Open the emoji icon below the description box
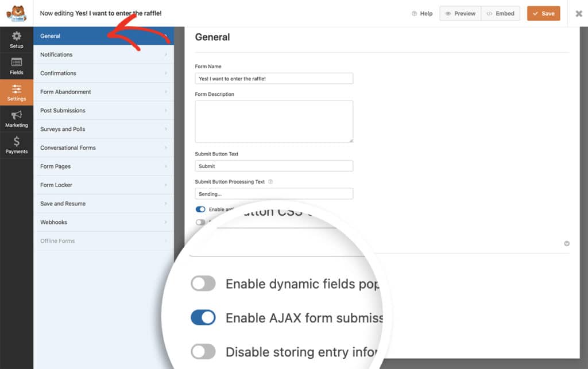Screen dimensions: 588x369 click(566, 243)
